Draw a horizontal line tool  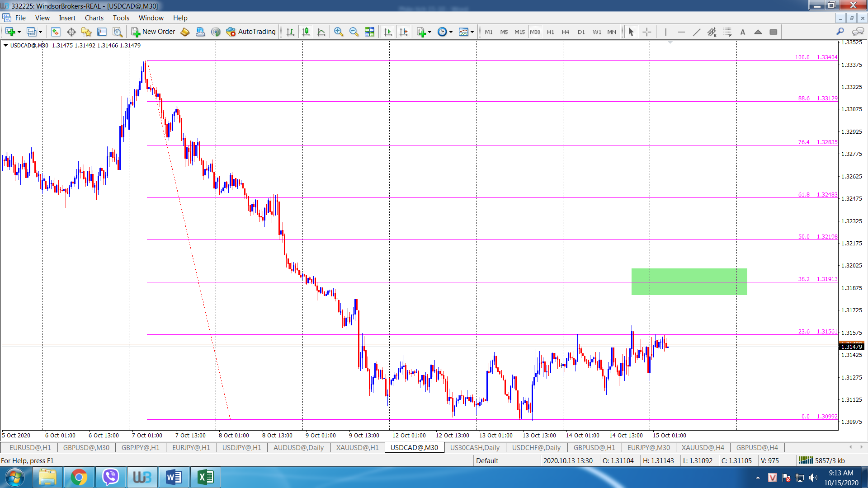681,32
